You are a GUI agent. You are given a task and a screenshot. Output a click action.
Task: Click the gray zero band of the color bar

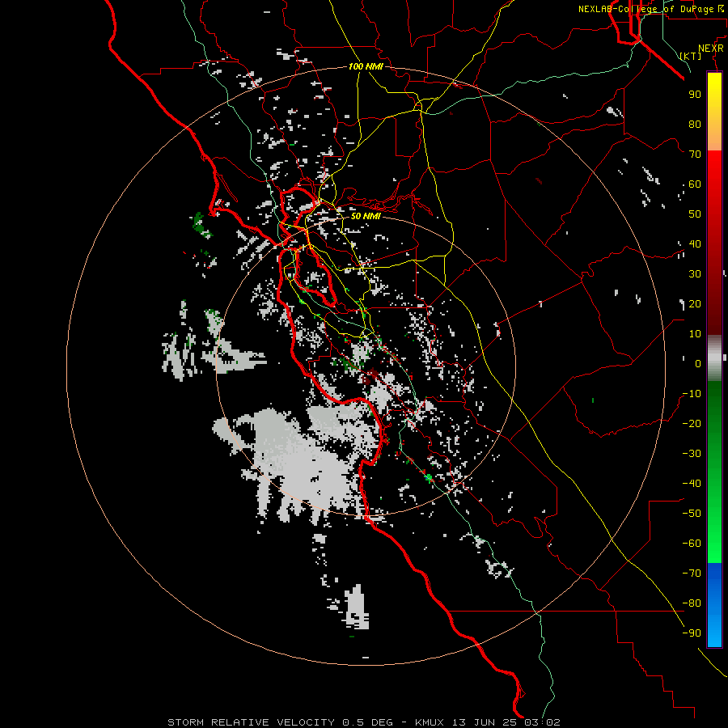tap(714, 358)
